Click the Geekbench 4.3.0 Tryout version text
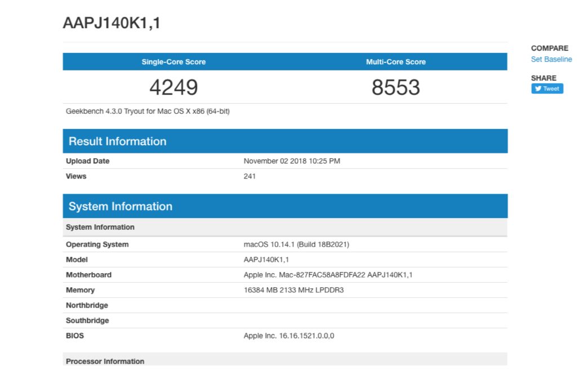This screenshot has width=588, height=379. click(x=148, y=111)
